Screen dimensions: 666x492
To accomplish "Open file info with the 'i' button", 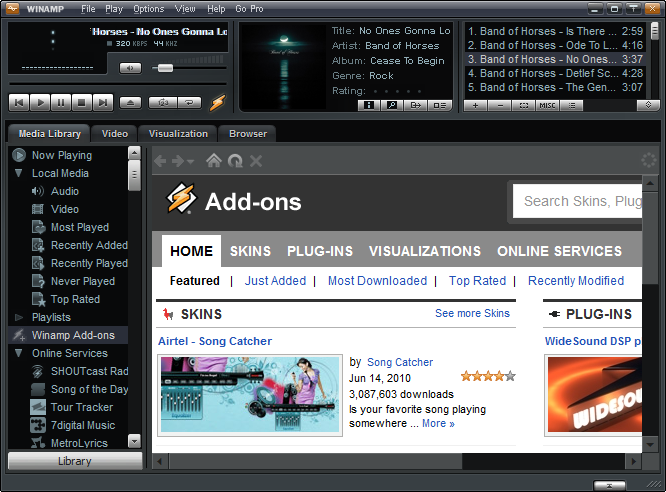I will [369, 105].
